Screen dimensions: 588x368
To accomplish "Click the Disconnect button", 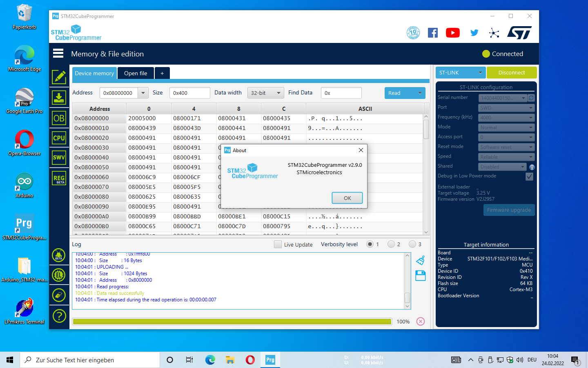I will click(512, 72).
